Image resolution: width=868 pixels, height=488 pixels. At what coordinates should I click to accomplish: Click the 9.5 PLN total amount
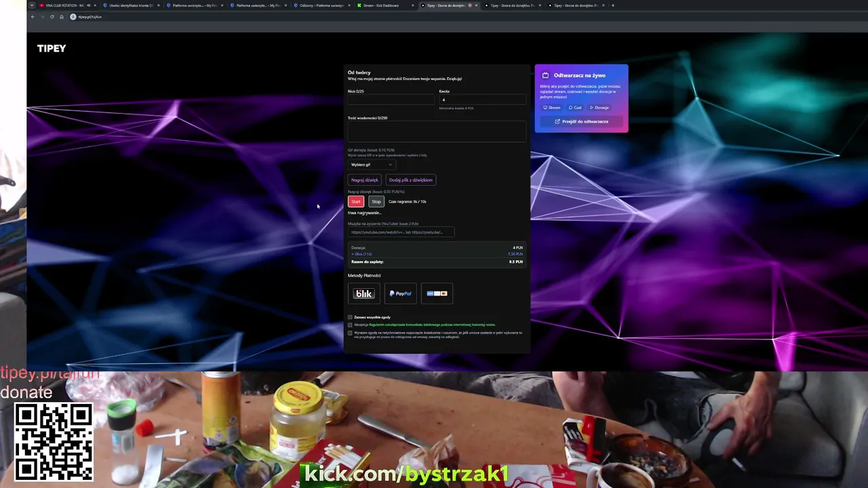(516, 262)
